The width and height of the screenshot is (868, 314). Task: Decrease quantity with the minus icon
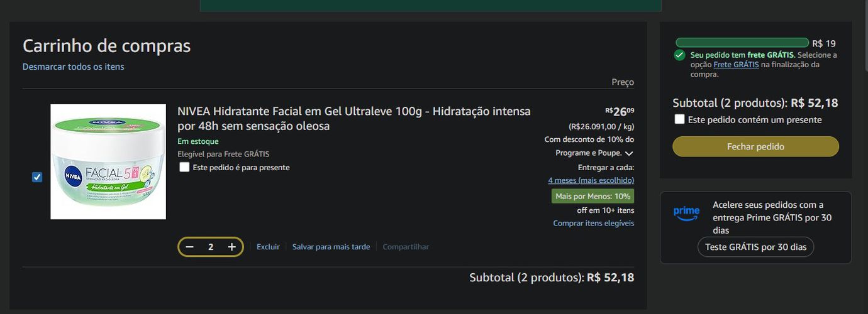(x=189, y=247)
